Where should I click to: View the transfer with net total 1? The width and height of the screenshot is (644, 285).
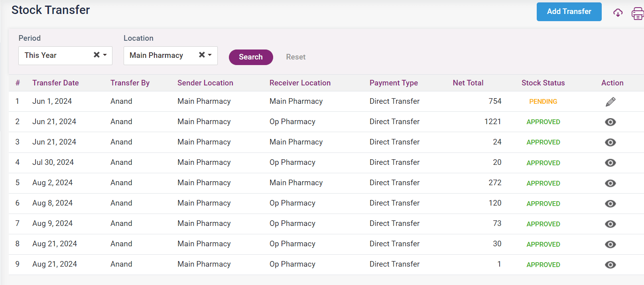coord(610,265)
